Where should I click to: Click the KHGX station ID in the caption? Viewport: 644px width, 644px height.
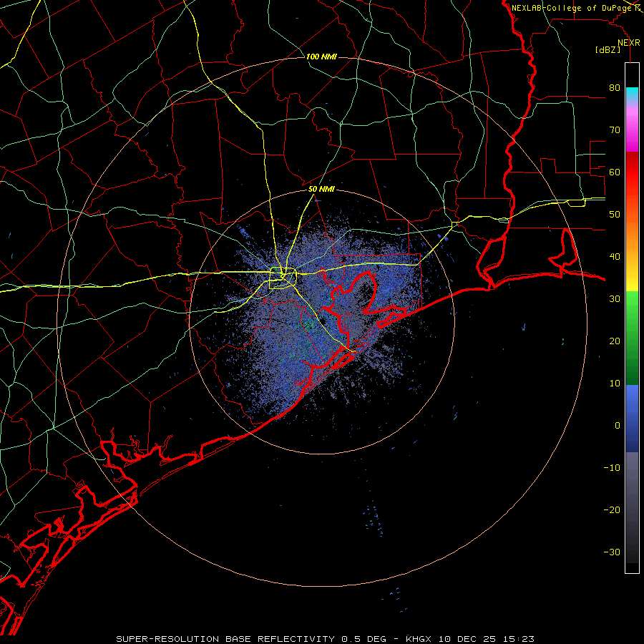tap(420, 639)
